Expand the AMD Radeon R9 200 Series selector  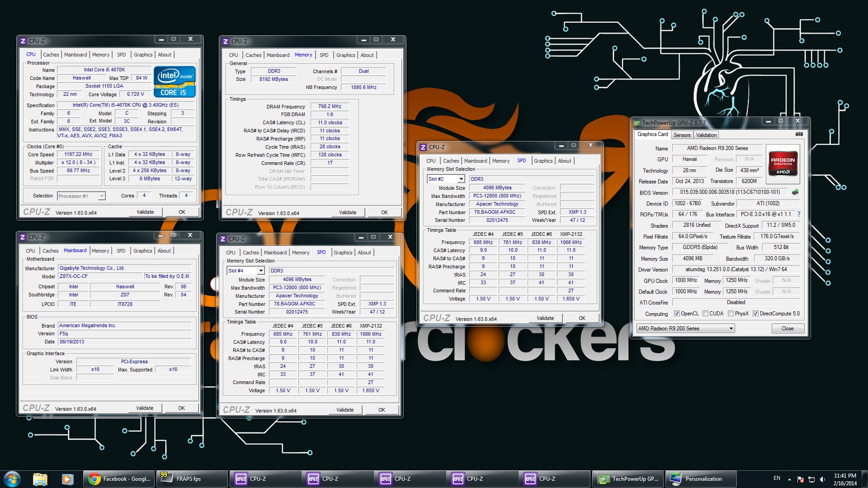[x=731, y=328]
